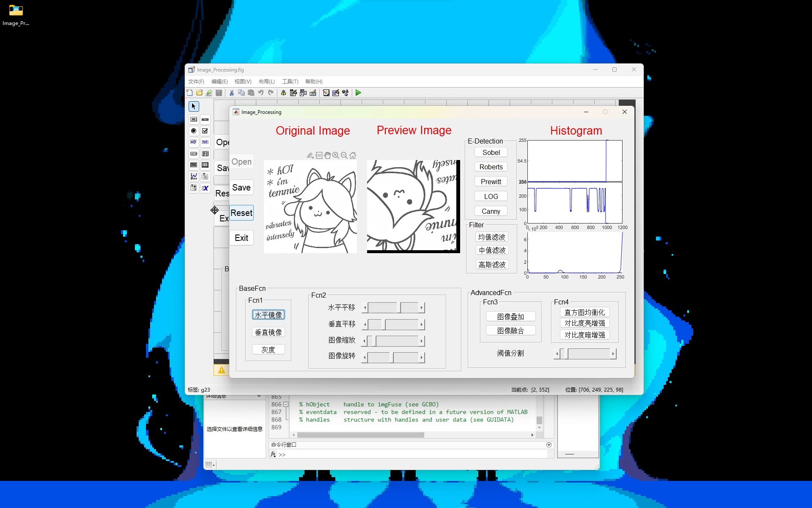Click the New GUI file icon in GUIDE toolbar

(x=189, y=93)
